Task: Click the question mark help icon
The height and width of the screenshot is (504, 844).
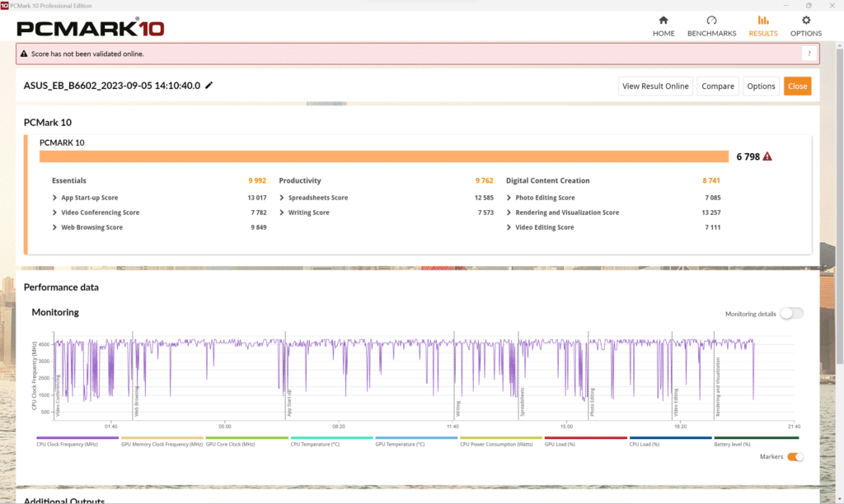Action: tap(809, 54)
